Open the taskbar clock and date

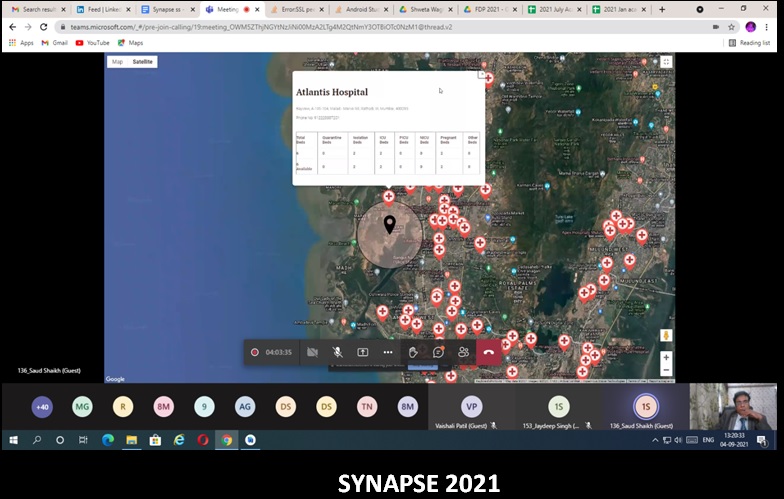pyautogui.click(x=734, y=440)
